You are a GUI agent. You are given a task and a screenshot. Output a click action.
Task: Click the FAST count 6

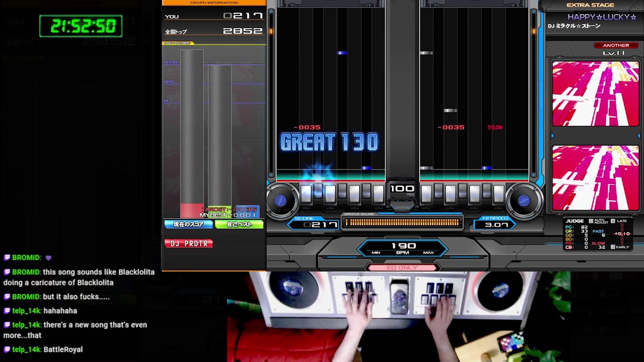pos(603,235)
